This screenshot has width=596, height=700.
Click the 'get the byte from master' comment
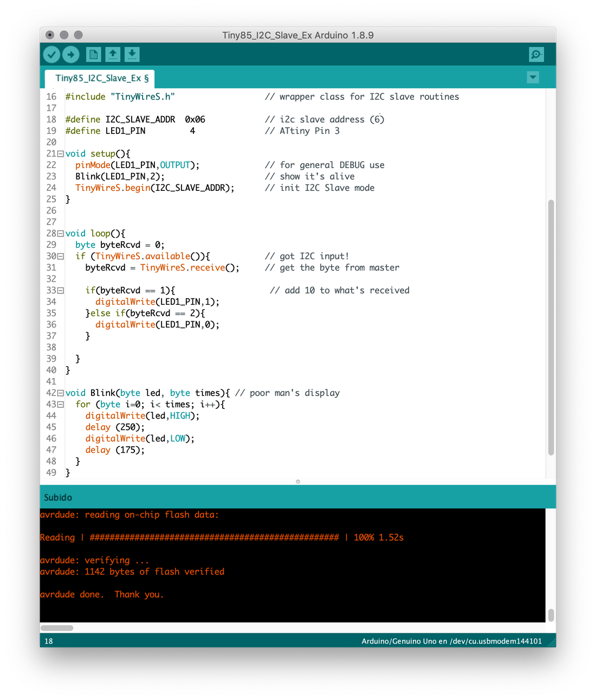point(332,267)
